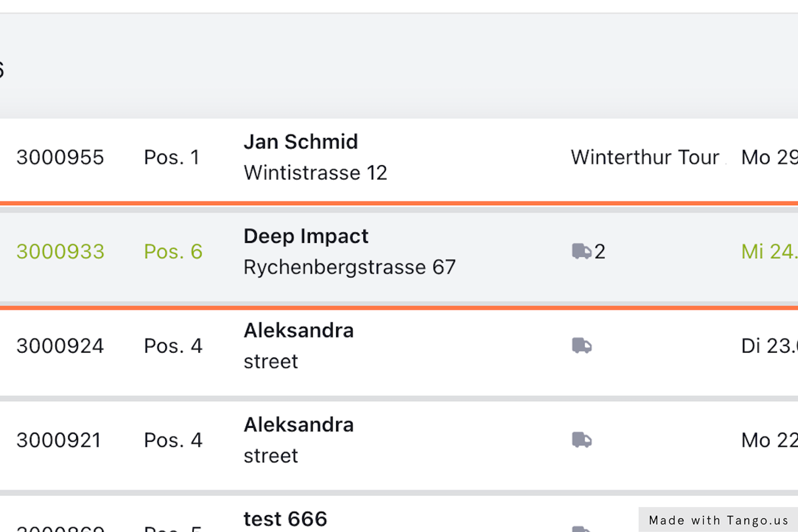Viewport: 798px width, 532px height.
Task: Click Winterthur Tour assignment label
Action: click(645, 157)
